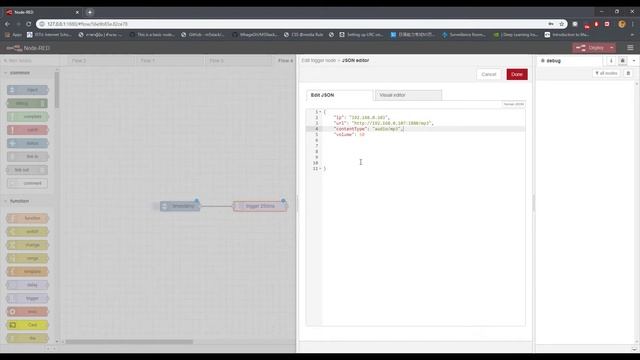This screenshot has height=360, width=640.
Task: Select the inject node in palette
Action: [x=28, y=90]
